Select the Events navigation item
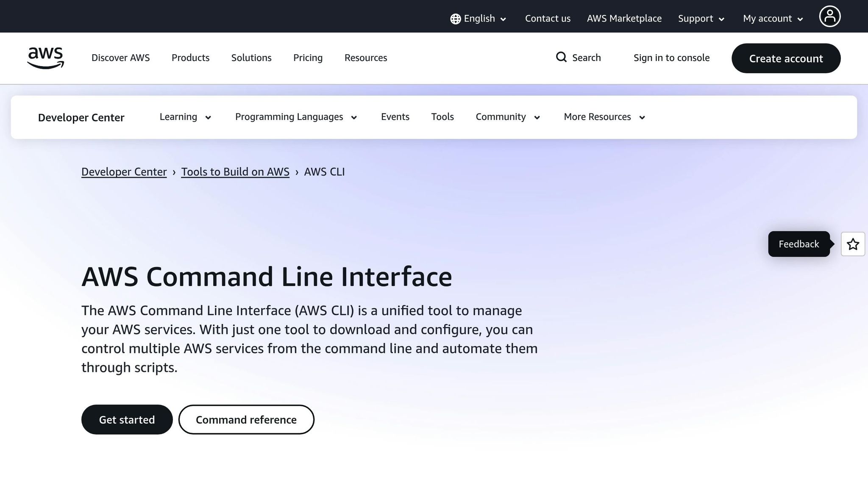The width and height of the screenshot is (868, 488). [x=395, y=117]
